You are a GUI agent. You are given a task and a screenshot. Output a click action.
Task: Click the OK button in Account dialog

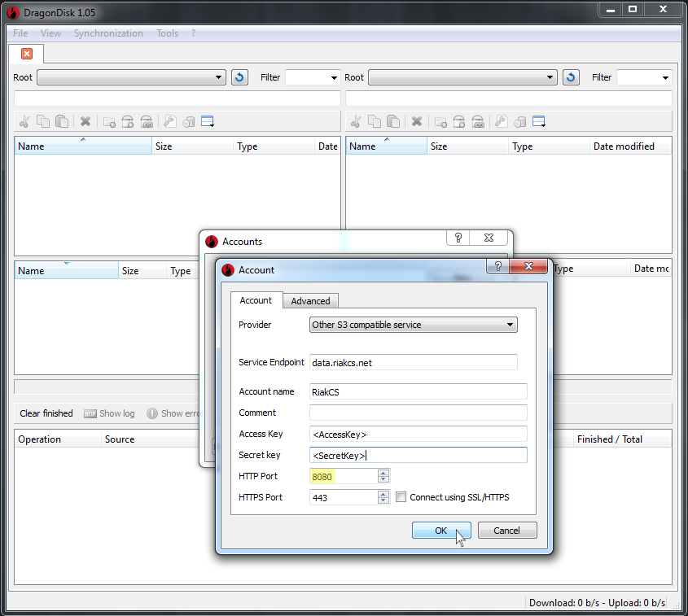[440, 530]
